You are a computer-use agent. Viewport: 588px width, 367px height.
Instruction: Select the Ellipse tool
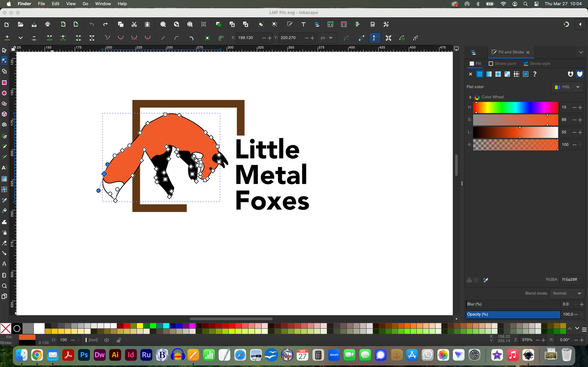pos(4,93)
